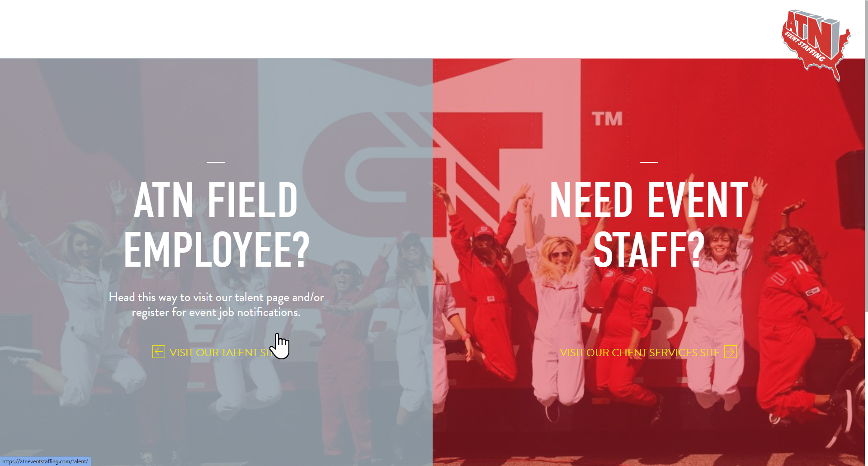Click the talent page description paragraph
The width and height of the screenshot is (868, 466).
click(x=216, y=305)
